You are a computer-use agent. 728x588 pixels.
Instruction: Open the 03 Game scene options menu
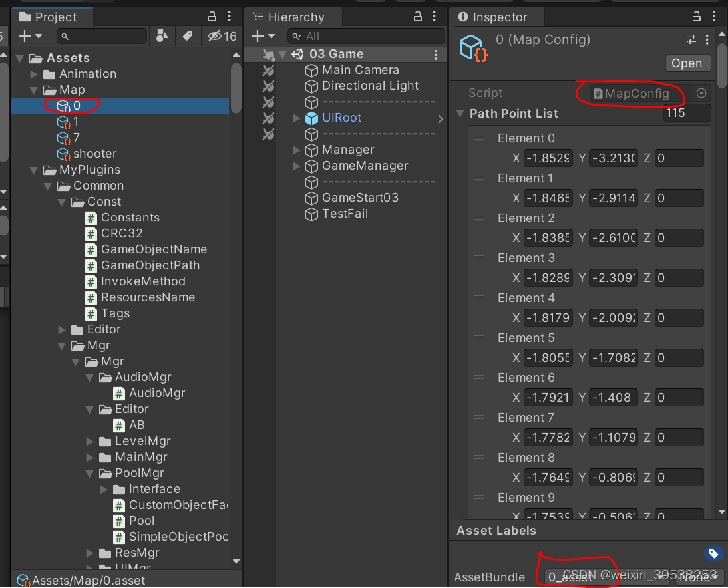(435, 55)
